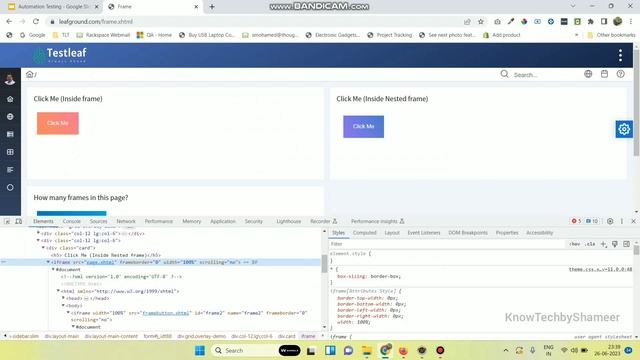Screen dimensions: 640x360
Task: Open the grid table icon in left sidebar
Action: (10, 152)
